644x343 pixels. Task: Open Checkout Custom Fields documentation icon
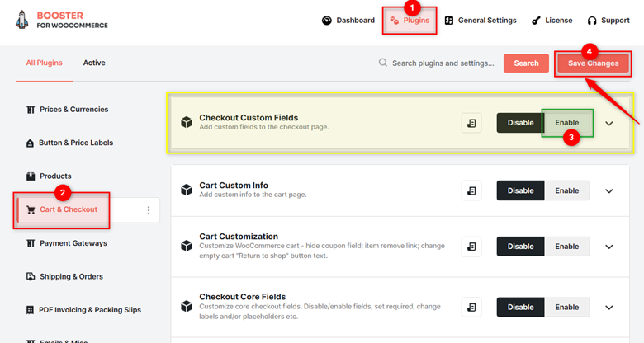[471, 123]
